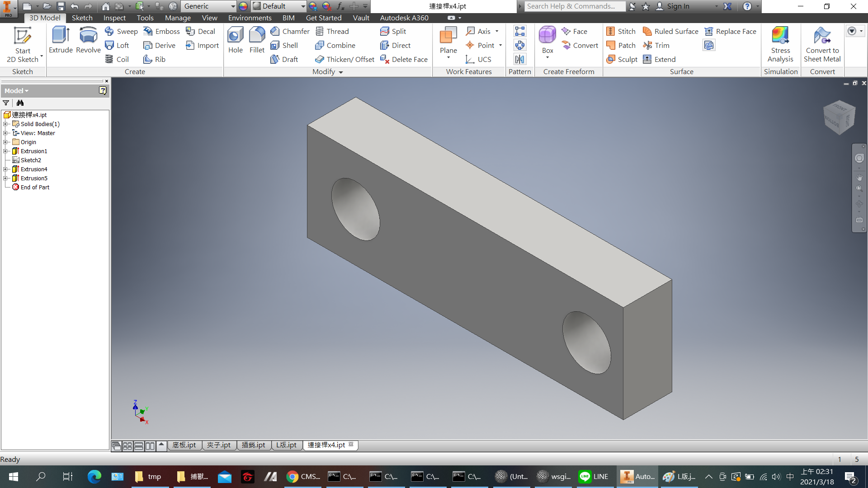Open the filter icon in Model browser
This screenshot has height=488, width=868.
[x=6, y=103]
